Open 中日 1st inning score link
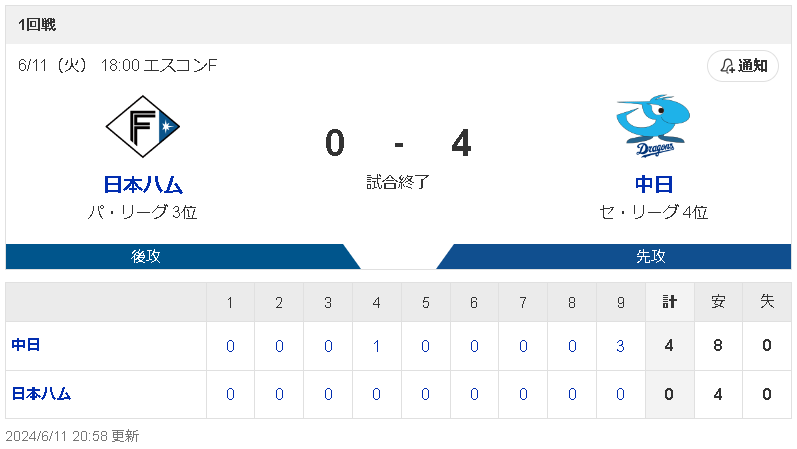The height and width of the screenshot is (449, 797). point(230,346)
